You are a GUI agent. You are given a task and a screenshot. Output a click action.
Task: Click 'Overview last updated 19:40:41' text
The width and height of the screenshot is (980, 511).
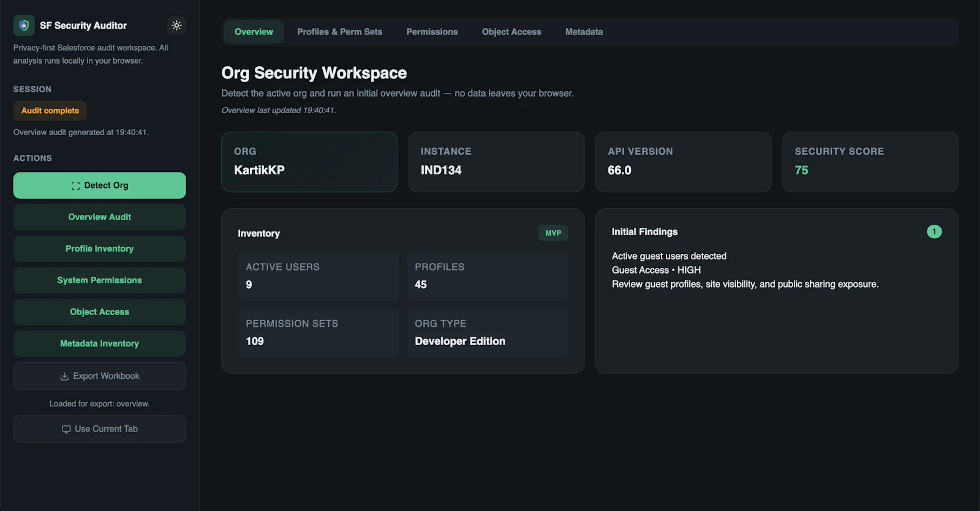click(279, 111)
